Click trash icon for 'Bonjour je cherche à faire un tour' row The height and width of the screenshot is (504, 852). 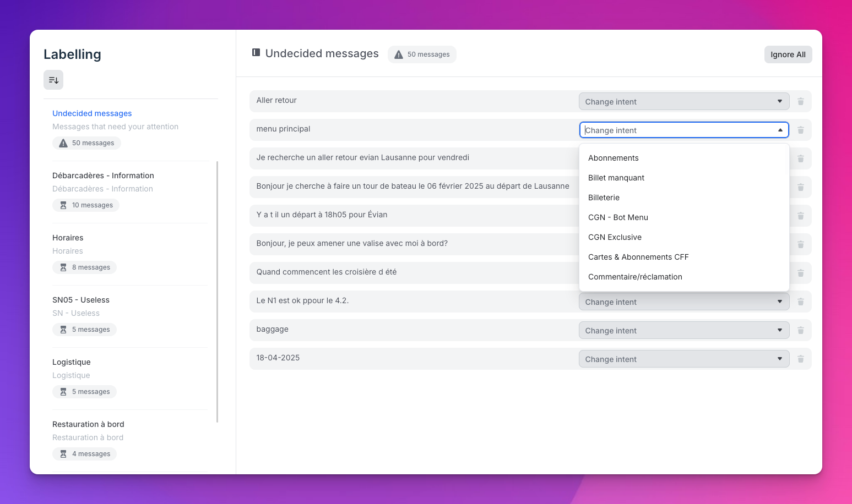click(801, 187)
